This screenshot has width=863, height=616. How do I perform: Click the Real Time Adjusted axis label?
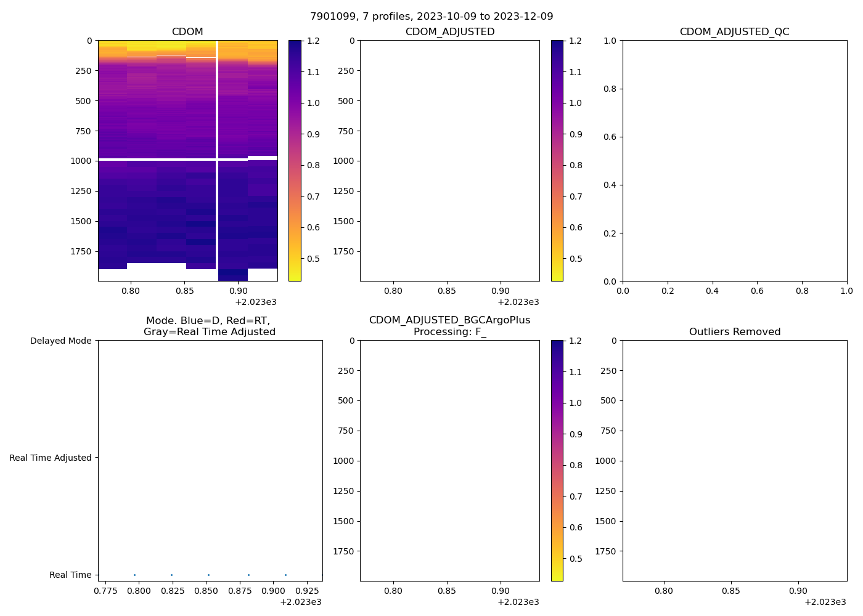[51, 458]
